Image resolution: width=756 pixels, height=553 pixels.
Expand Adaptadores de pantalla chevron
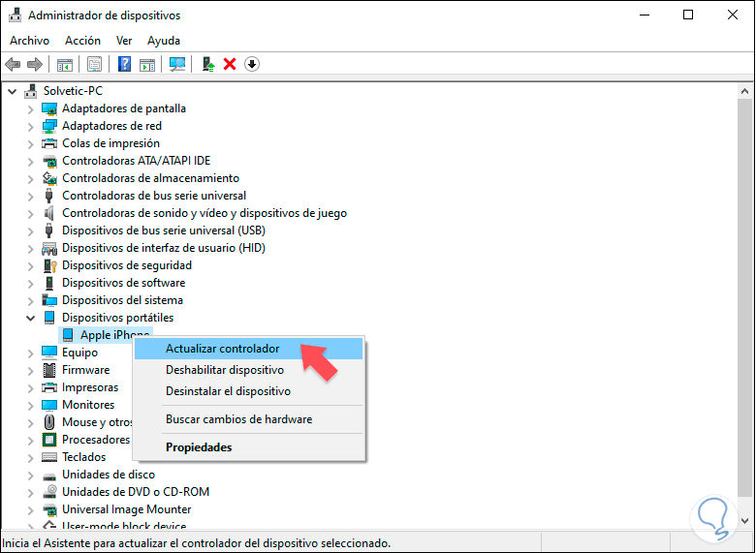pyautogui.click(x=31, y=109)
